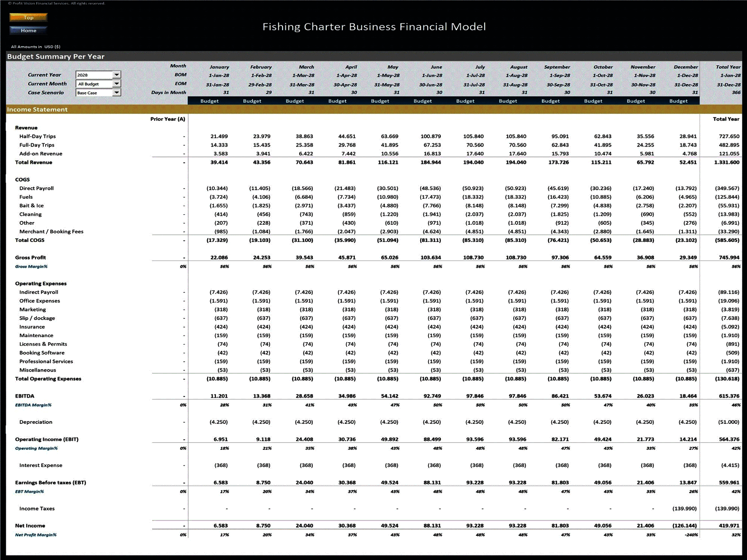Click the Budget Summary Per Year header
The image size is (747, 560).
[x=55, y=56]
